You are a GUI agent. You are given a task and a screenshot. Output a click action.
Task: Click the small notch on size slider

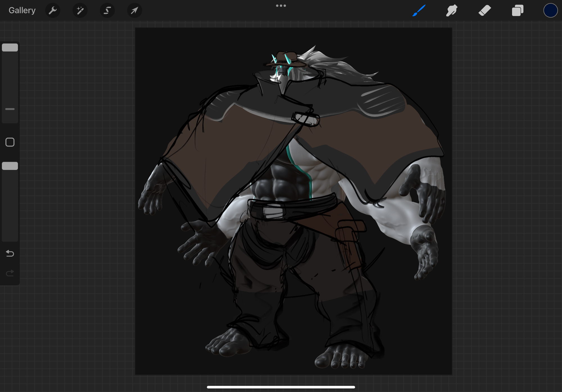[x=10, y=109]
